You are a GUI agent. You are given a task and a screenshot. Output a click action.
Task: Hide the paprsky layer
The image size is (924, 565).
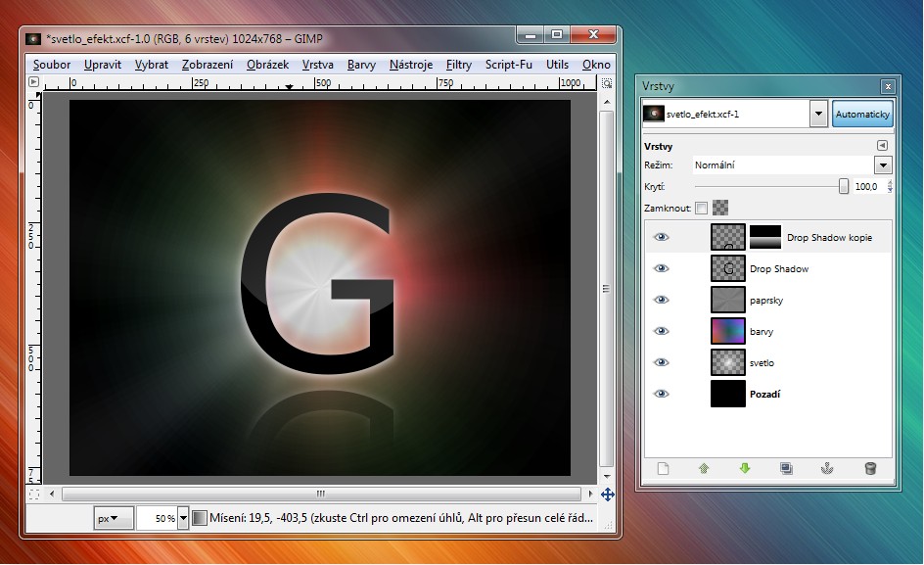click(661, 300)
